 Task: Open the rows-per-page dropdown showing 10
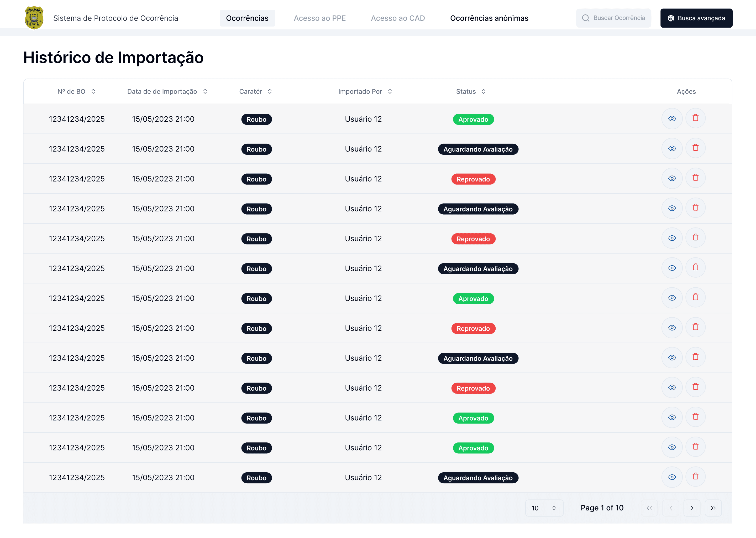click(544, 508)
